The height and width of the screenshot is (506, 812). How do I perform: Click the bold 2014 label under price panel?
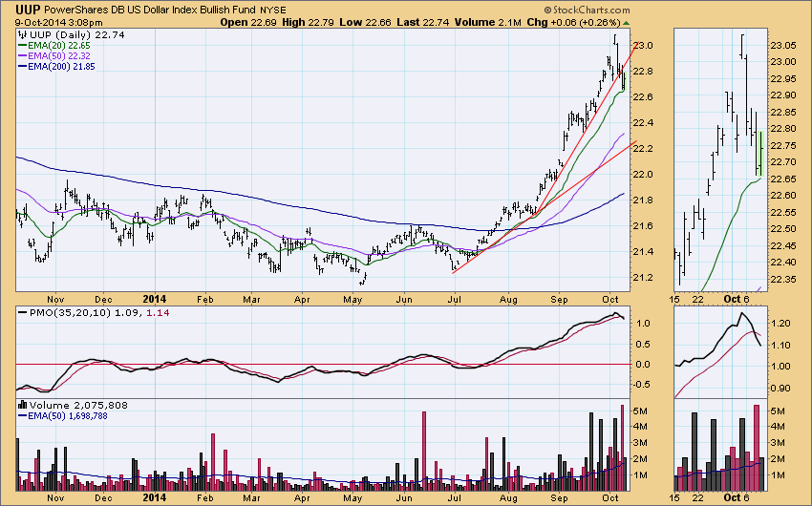point(155,299)
